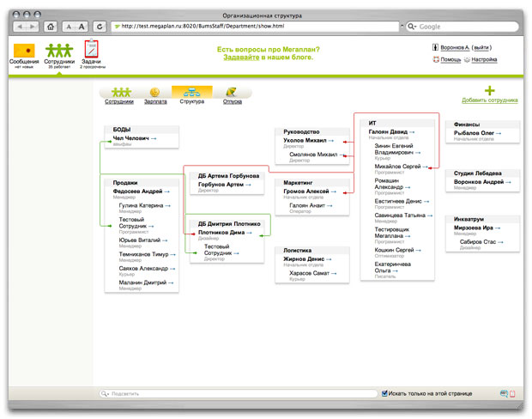Select the Структура tab

coord(192,95)
